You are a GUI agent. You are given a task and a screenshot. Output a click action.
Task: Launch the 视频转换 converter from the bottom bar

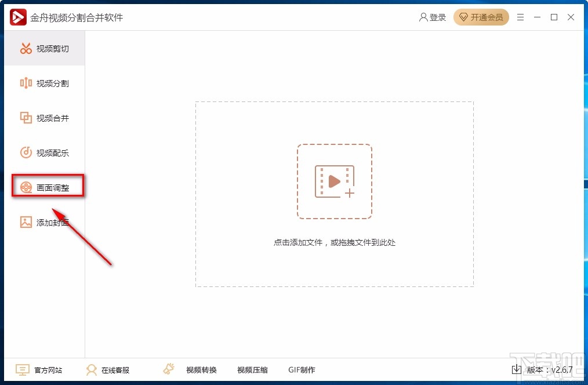tap(201, 369)
